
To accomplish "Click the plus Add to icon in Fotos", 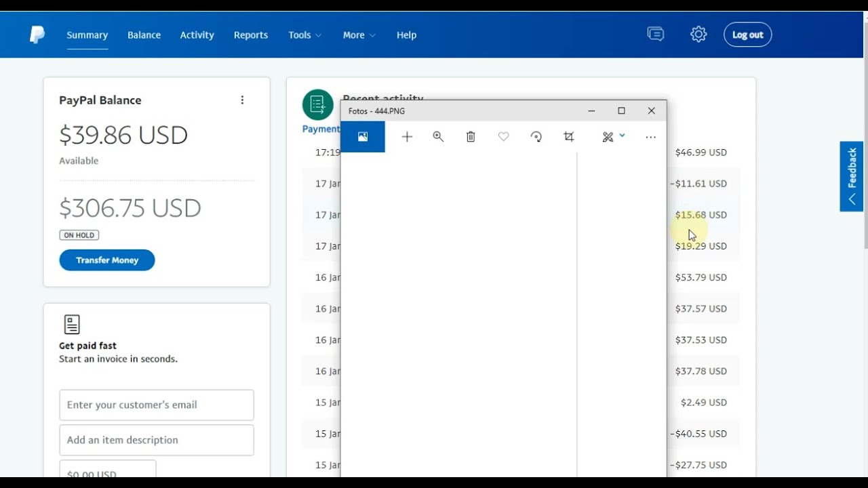I will click(407, 137).
